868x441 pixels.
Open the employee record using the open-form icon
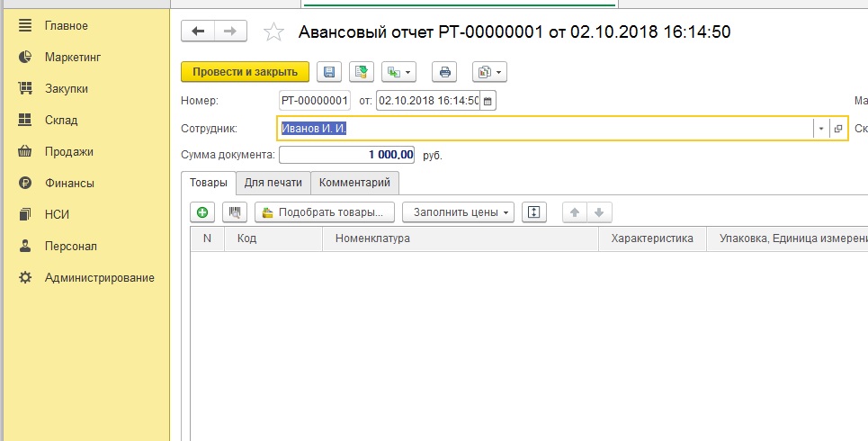click(838, 129)
